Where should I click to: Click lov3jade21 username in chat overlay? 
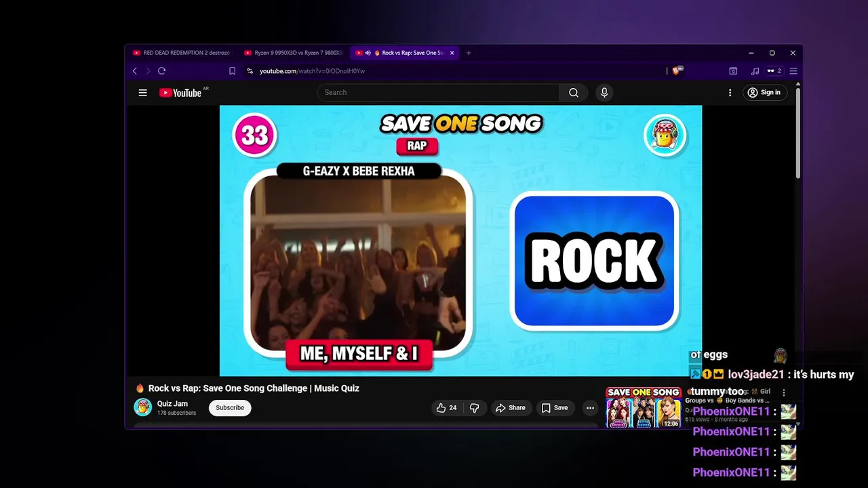click(755, 374)
